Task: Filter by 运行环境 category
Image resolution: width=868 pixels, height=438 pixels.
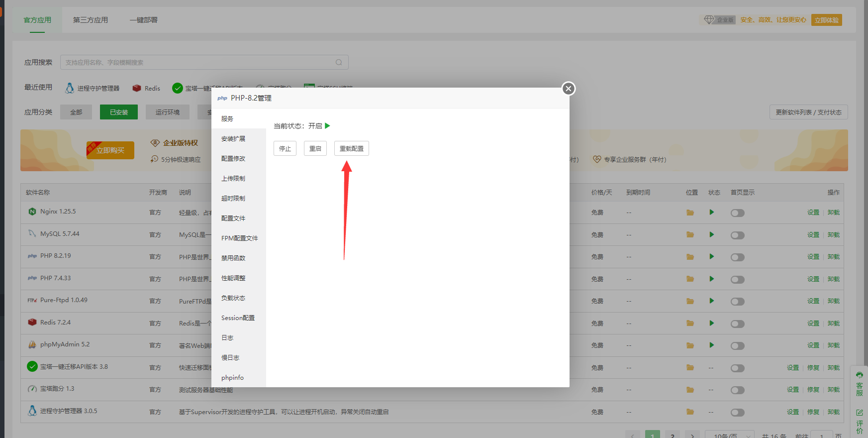Action: [x=168, y=112]
